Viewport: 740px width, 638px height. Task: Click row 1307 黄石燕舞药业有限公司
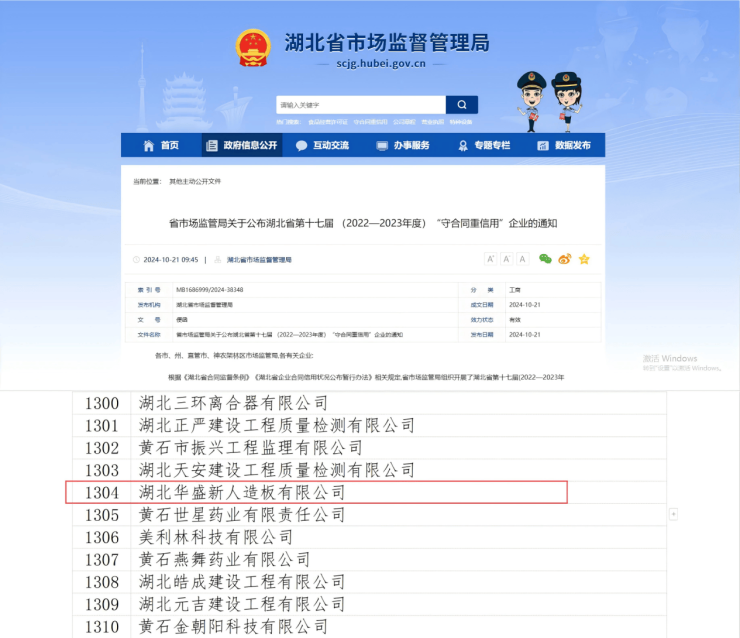pyautogui.click(x=369, y=560)
